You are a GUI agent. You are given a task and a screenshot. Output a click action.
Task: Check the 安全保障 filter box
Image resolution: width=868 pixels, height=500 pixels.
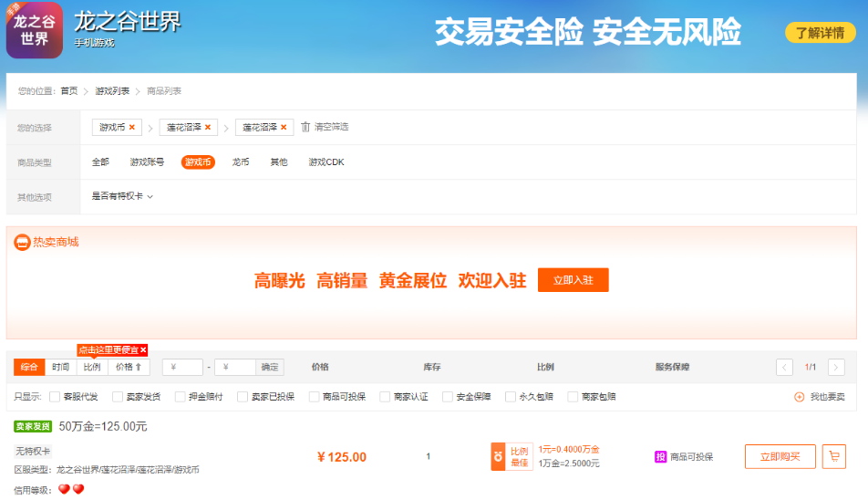448,397
